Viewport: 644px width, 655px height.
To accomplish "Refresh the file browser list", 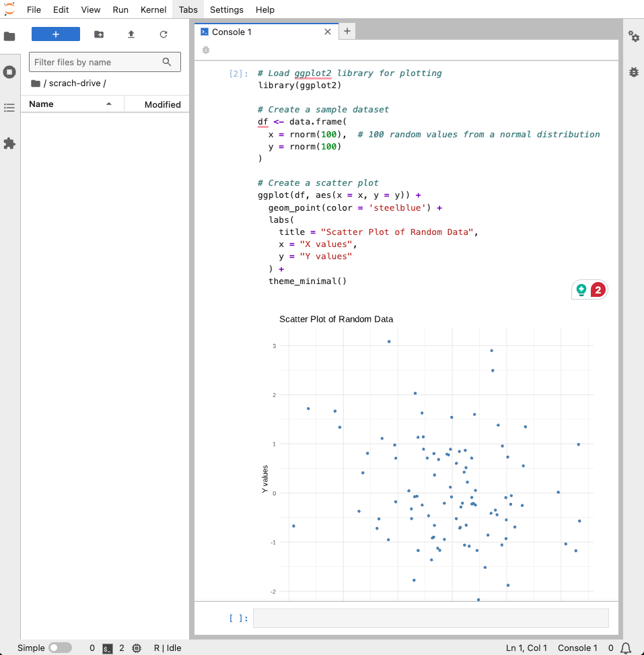I will (x=164, y=34).
